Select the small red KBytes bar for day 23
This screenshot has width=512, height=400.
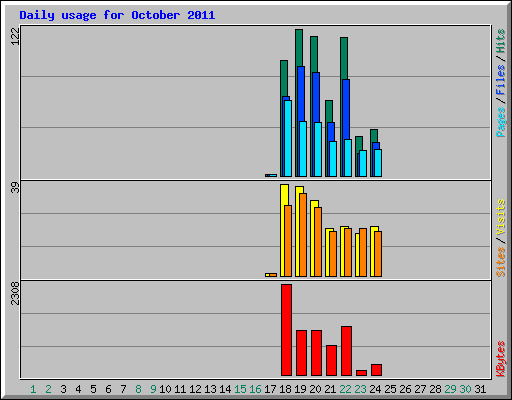[361, 373]
